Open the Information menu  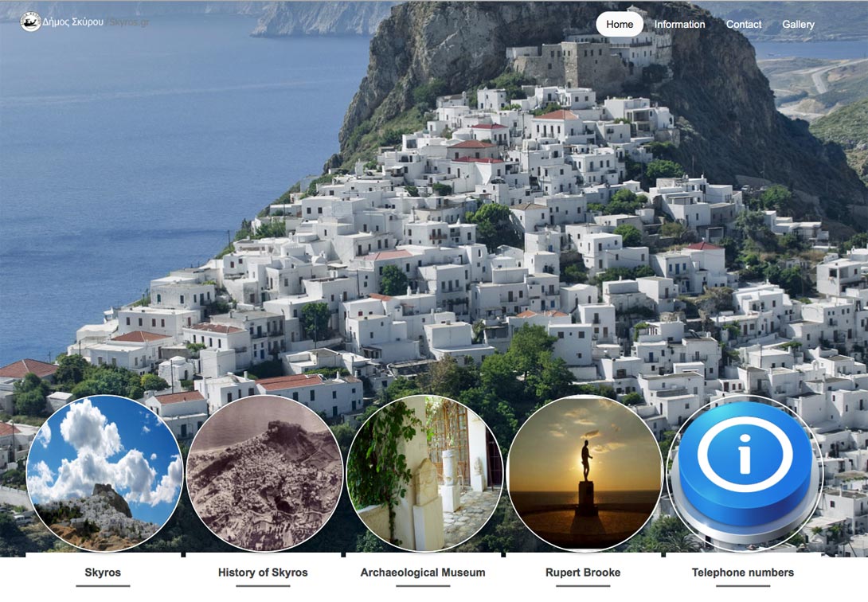coord(679,25)
